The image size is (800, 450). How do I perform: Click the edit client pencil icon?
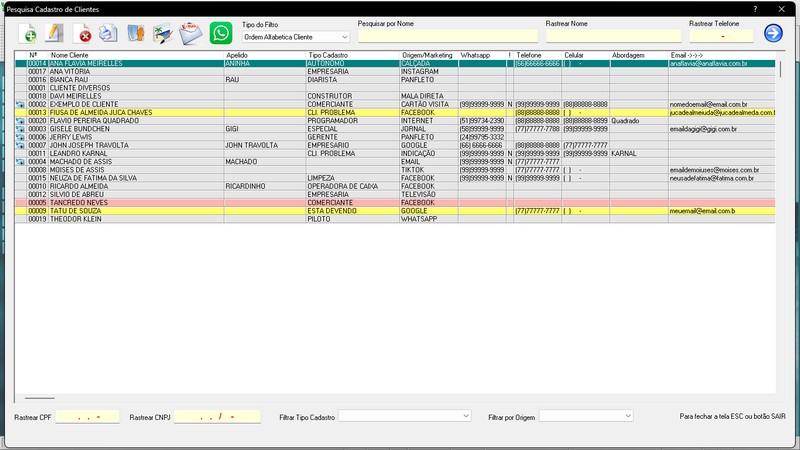pyautogui.click(x=54, y=34)
